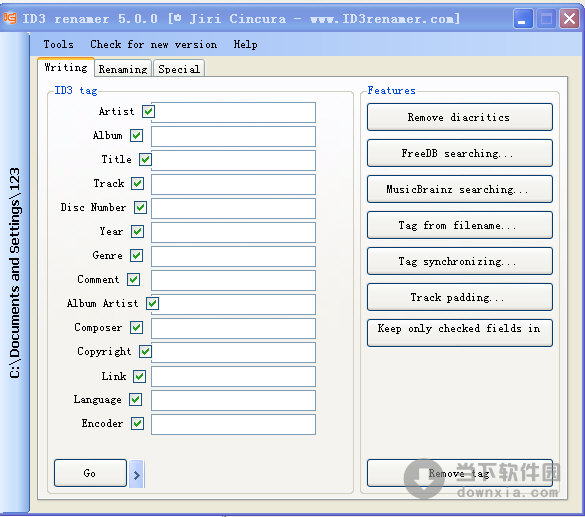Click the Composer input field
Viewport: 585px width, 517px height.
pos(234,328)
